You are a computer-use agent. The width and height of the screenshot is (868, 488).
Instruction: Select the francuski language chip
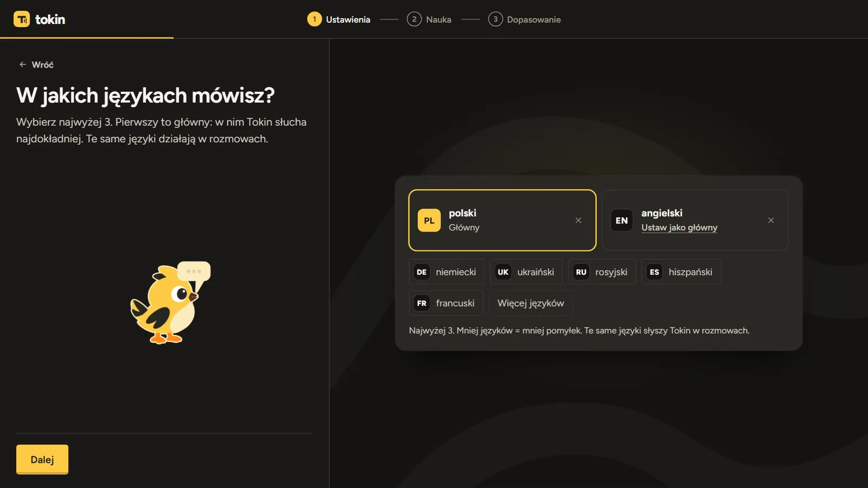pos(446,303)
